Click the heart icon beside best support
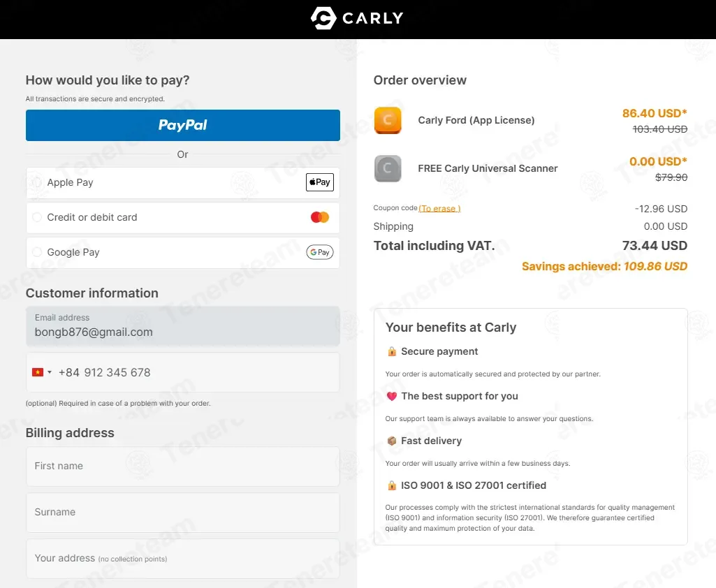 (x=392, y=396)
